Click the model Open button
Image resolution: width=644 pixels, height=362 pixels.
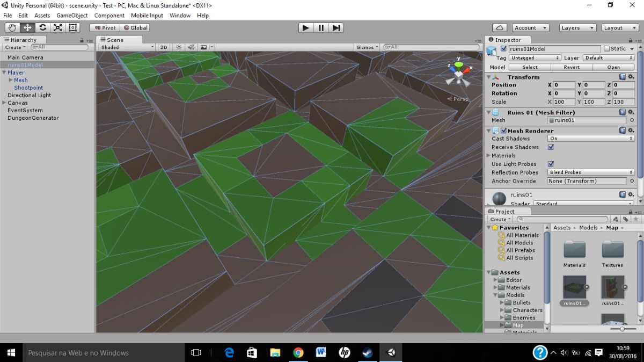coord(613,67)
